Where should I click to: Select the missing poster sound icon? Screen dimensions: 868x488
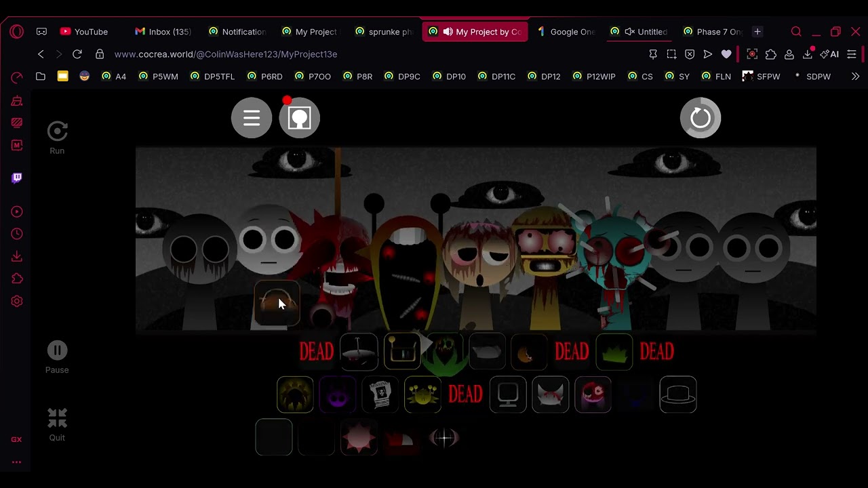[x=380, y=394]
